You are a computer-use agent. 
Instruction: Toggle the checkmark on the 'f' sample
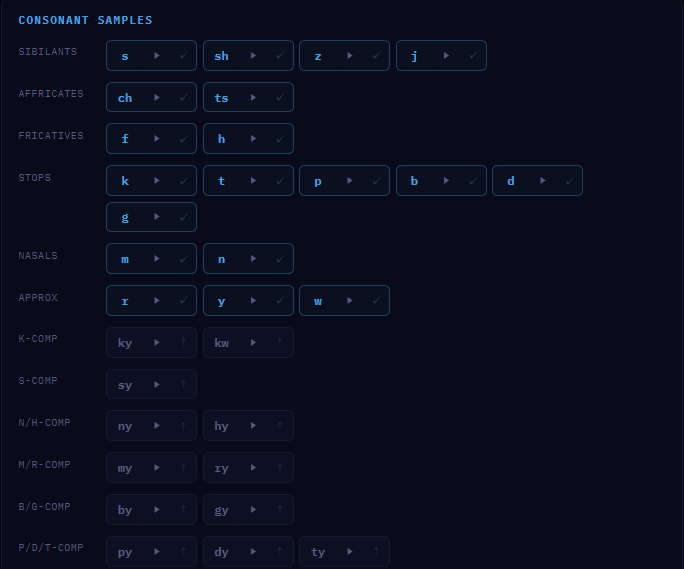(184, 139)
